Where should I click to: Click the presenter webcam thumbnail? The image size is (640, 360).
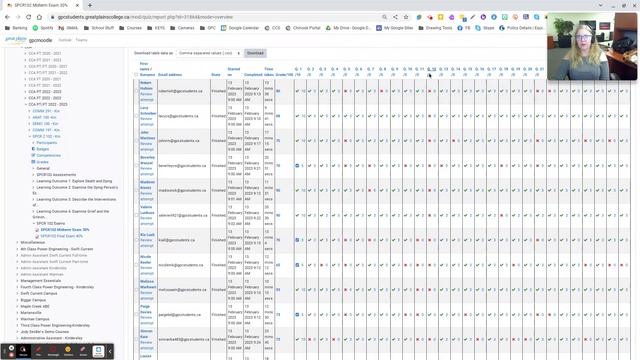592,46
